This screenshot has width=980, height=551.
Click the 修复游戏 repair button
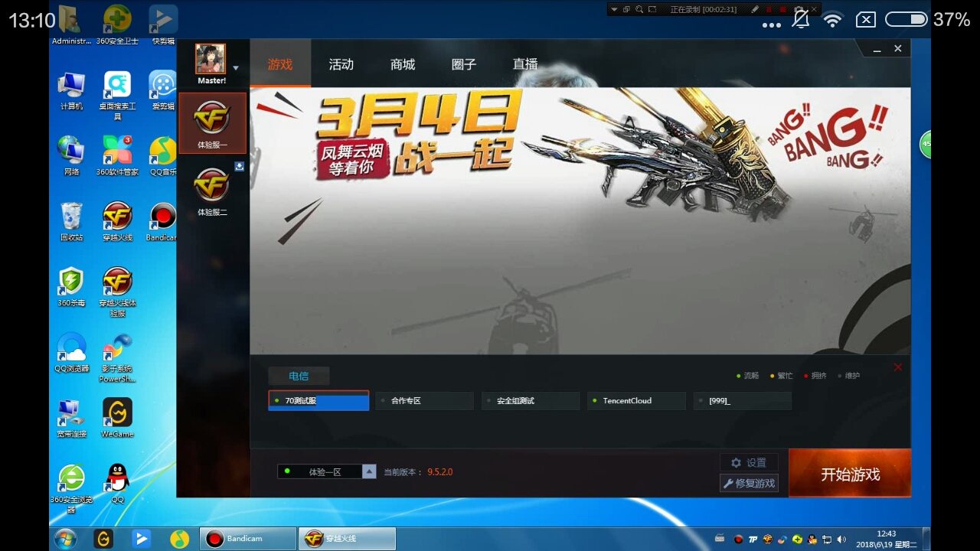pyautogui.click(x=749, y=483)
